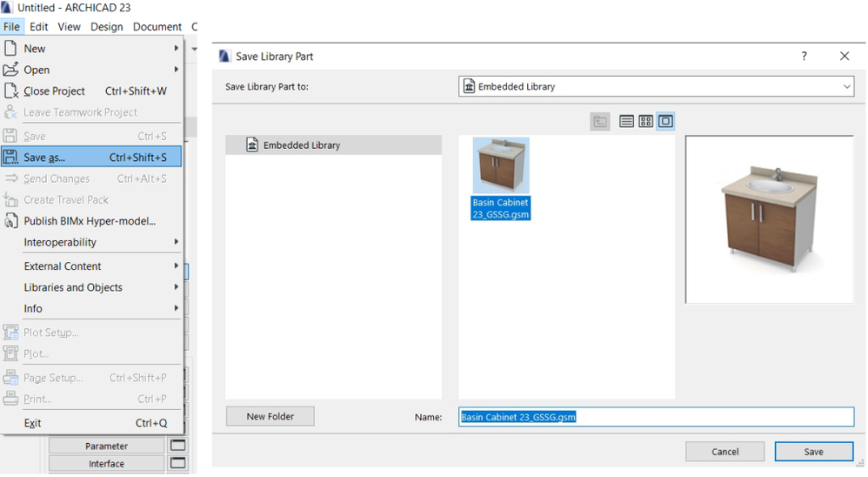Expand Libraries and Objects submenu
The height and width of the screenshot is (477, 868).
pos(92,287)
